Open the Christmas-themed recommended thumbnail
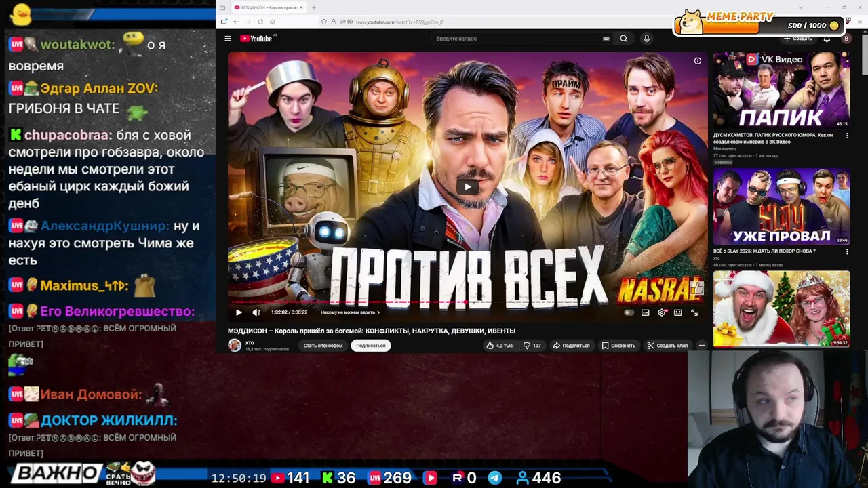 click(781, 309)
